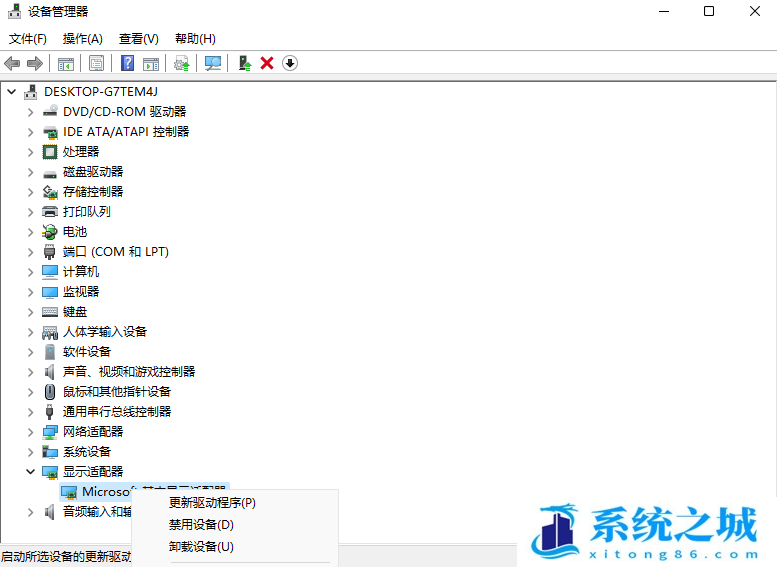Click the 网络适配器 network icon

tap(50, 432)
